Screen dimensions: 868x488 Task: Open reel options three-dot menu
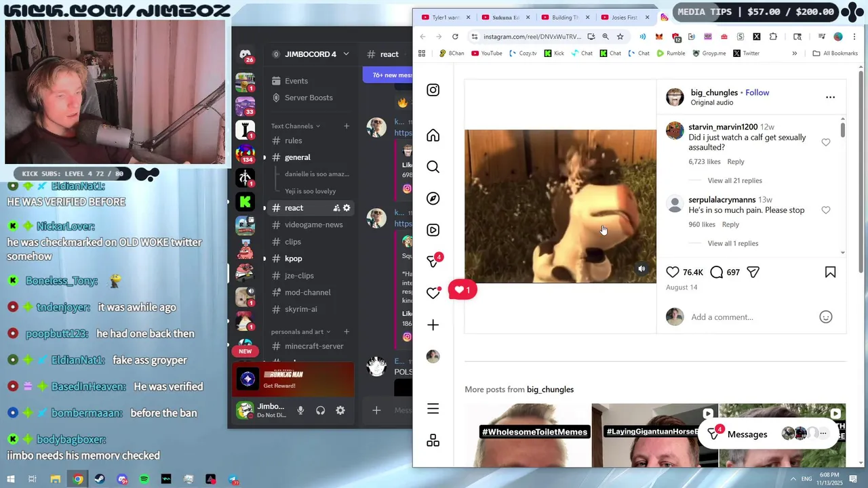pos(830,97)
